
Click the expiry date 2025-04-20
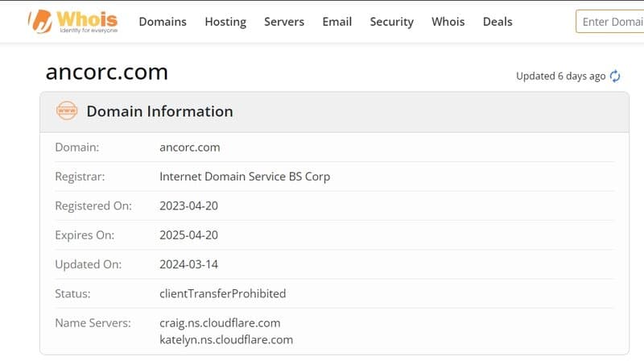point(189,234)
